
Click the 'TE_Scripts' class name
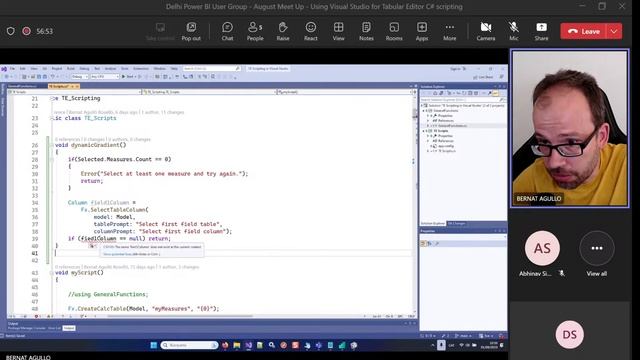[100, 118]
